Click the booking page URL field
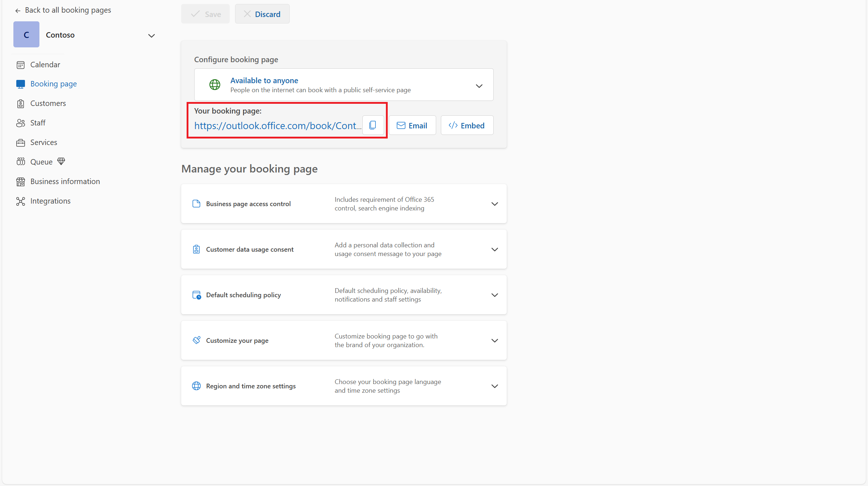The width and height of the screenshot is (868, 486). 277,125
